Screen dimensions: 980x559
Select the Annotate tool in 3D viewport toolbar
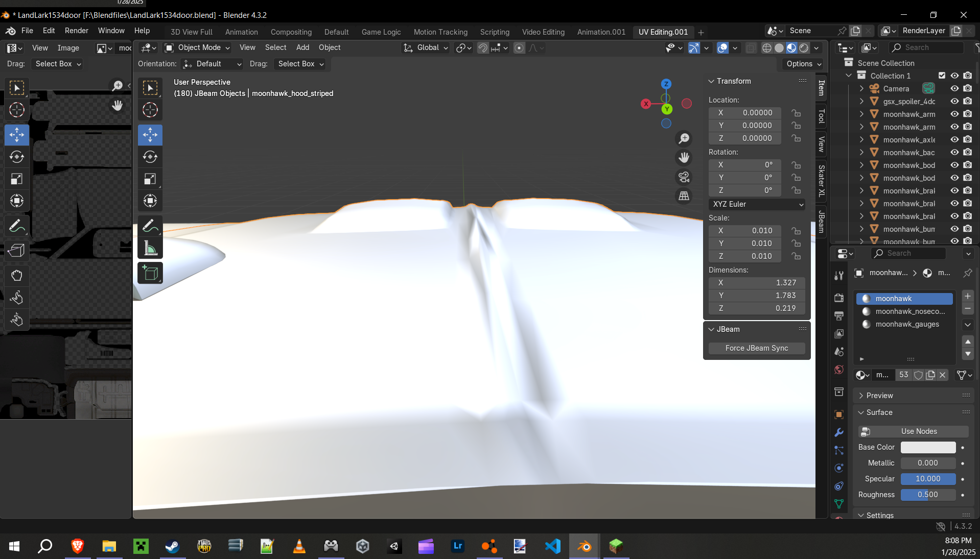point(150,226)
